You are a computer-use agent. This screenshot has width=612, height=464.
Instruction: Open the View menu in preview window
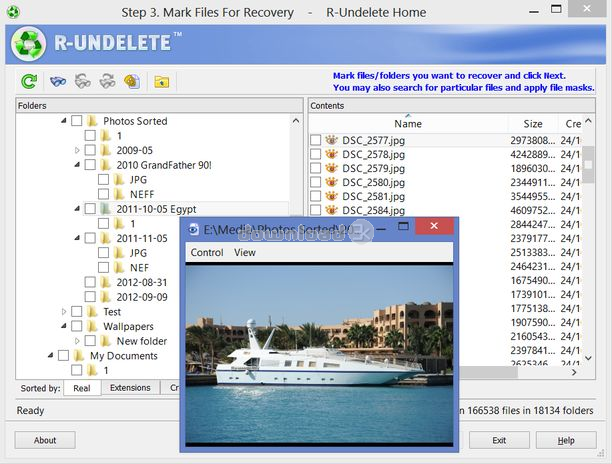pyautogui.click(x=245, y=252)
